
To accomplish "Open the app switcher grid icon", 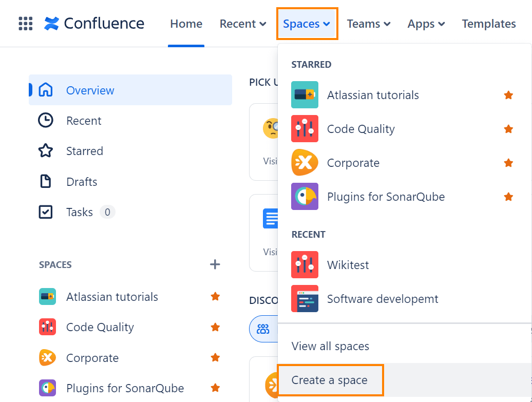I will (26, 24).
